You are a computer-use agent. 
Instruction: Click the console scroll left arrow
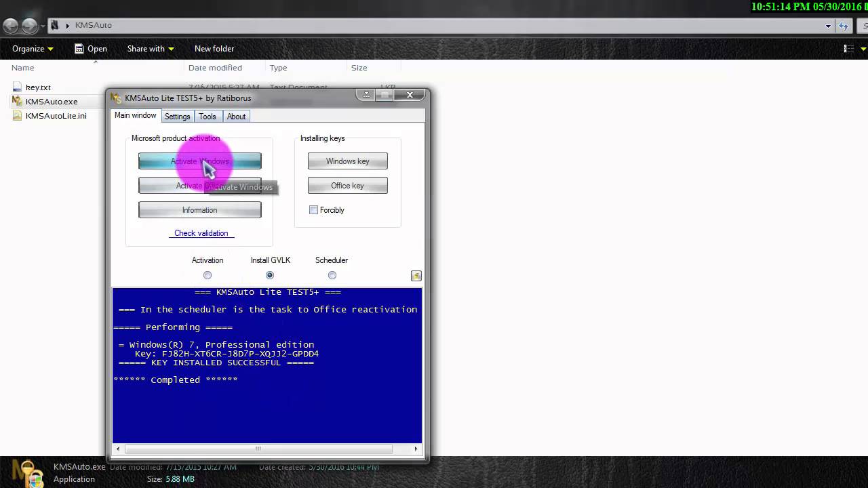[x=119, y=449]
